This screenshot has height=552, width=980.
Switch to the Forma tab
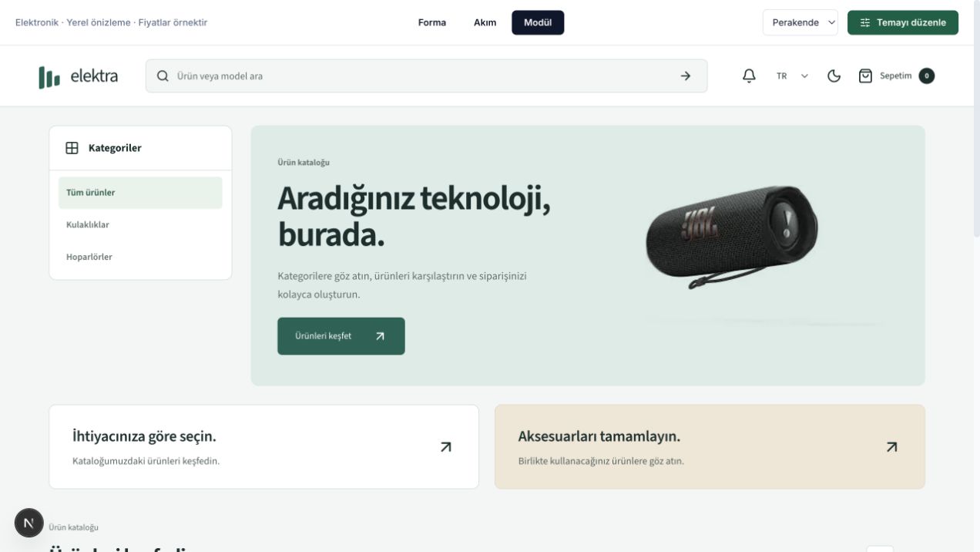tap(432, 22)
